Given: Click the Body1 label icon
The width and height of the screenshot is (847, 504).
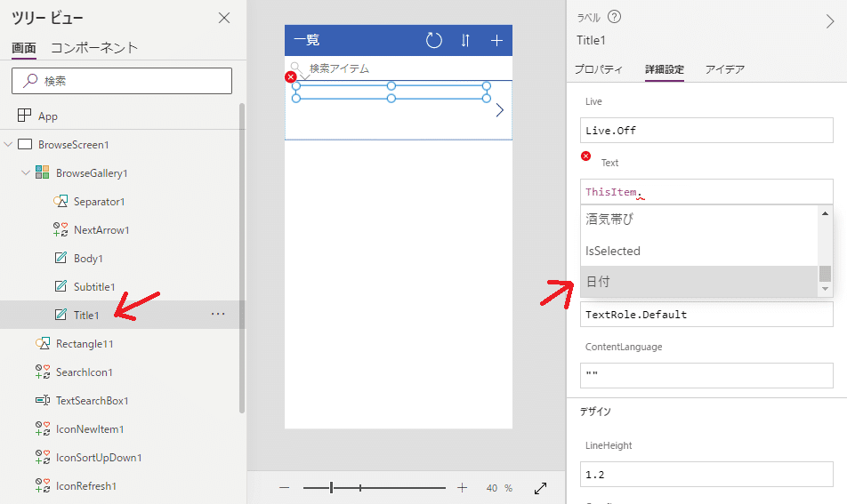Looking at the screenshot, I should (60, 258).
